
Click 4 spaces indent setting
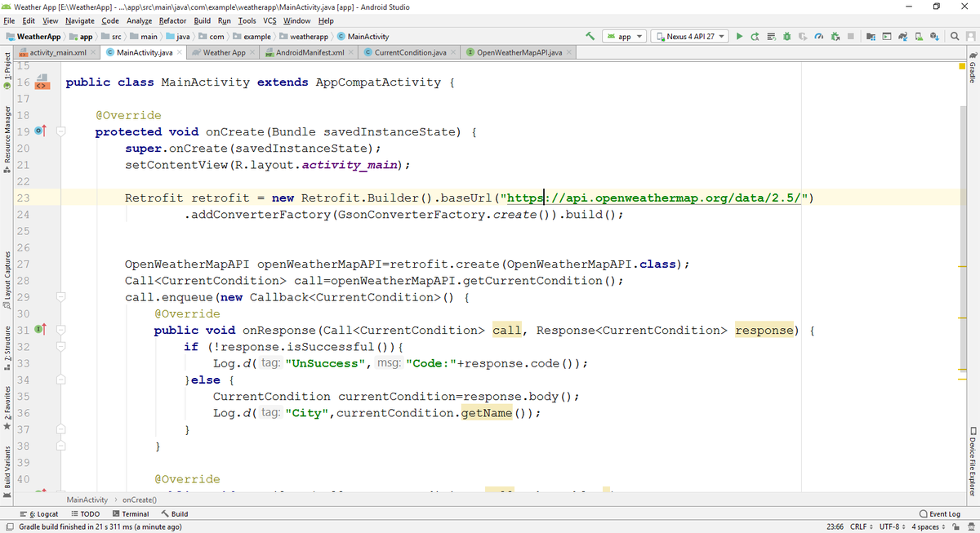tap(929, 526)
